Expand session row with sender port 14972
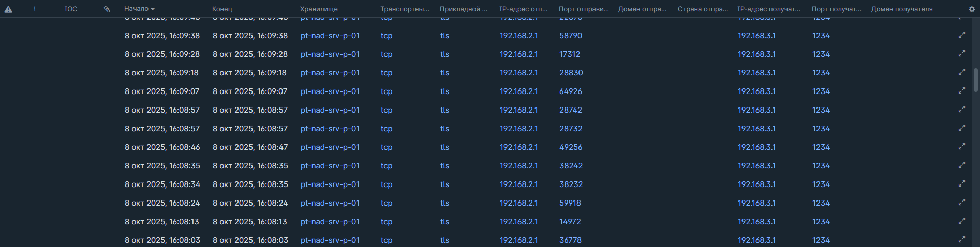Image resolution: width=980 pixels, height=247 pixels. pos(961,221)
